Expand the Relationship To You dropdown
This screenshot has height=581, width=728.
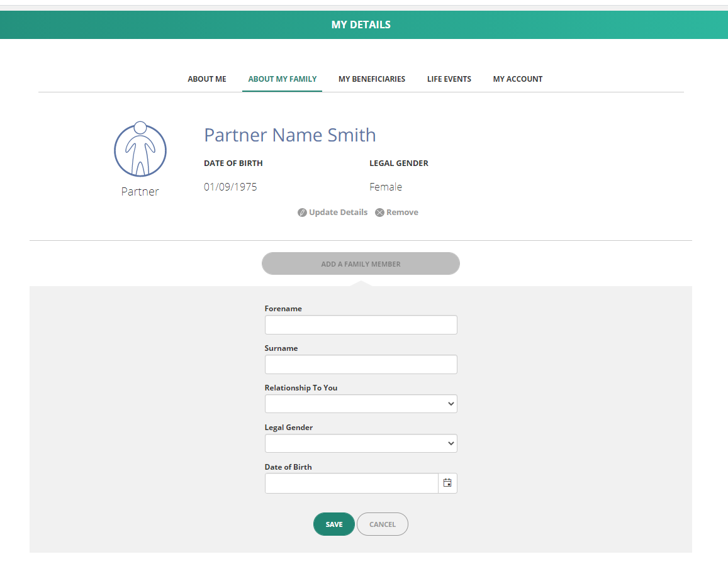click(361, 404)
